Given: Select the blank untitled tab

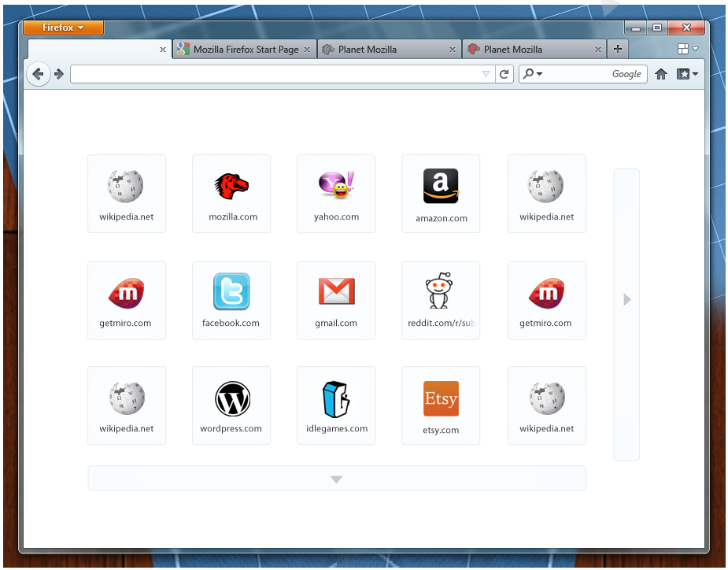Looking at the screenshot, I should coord(100,50).
